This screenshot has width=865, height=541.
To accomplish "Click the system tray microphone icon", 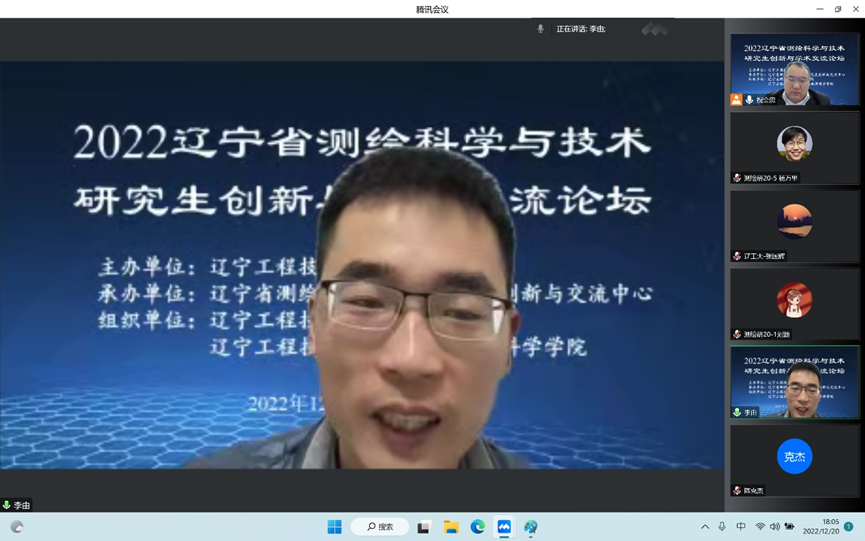I will coord(722,527).
